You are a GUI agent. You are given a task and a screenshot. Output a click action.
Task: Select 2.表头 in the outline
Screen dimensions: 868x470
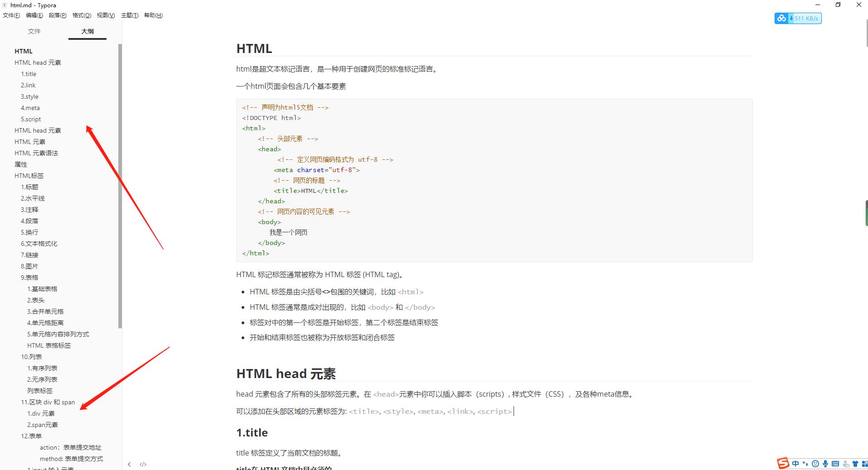[36, 300]
